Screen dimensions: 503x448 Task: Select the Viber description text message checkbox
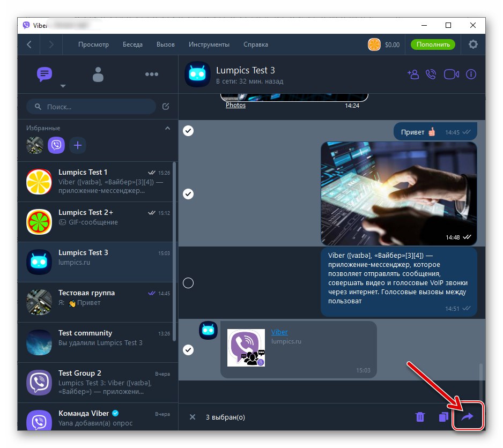click(188, 283)
